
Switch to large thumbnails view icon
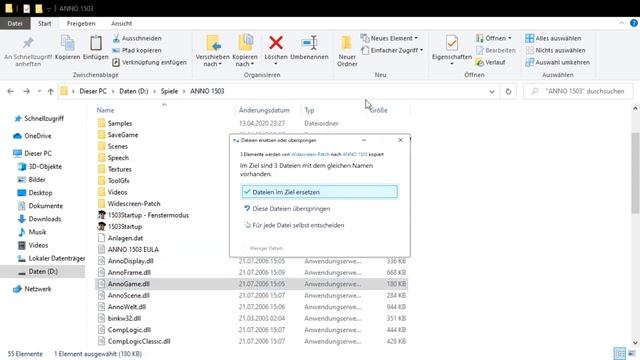632,354
